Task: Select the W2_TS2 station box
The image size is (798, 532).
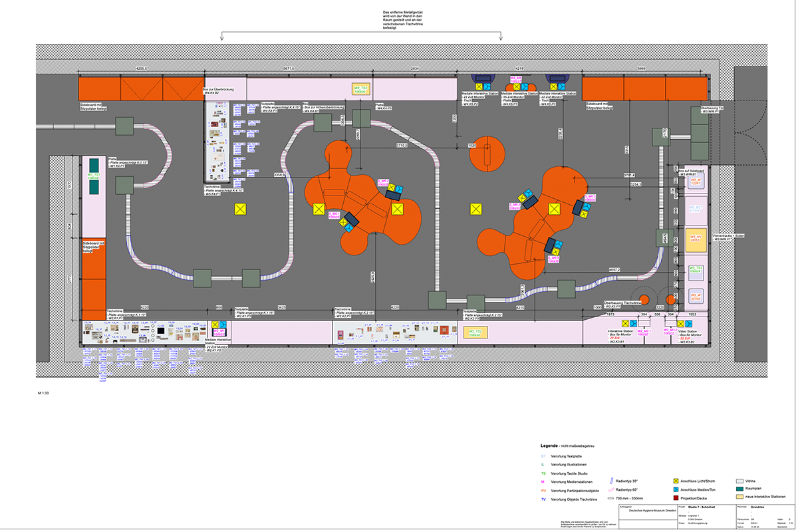Action: (x=475, y=332)
